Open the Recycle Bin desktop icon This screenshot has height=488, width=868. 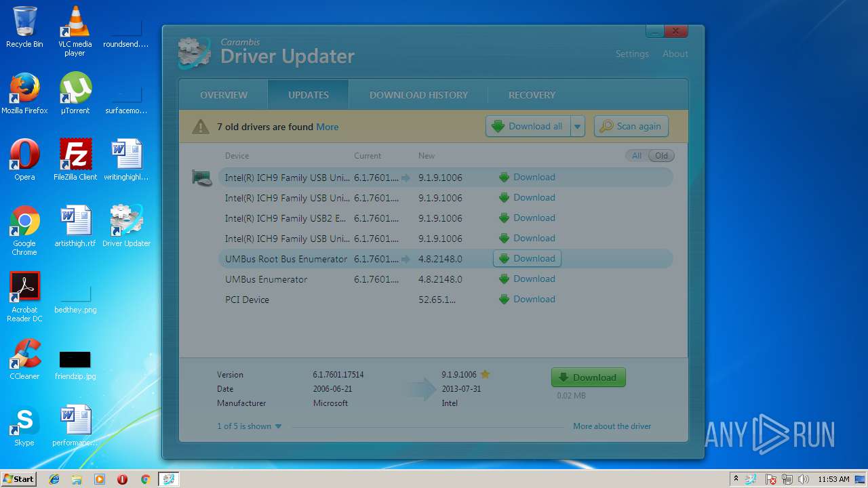(24, 27)
